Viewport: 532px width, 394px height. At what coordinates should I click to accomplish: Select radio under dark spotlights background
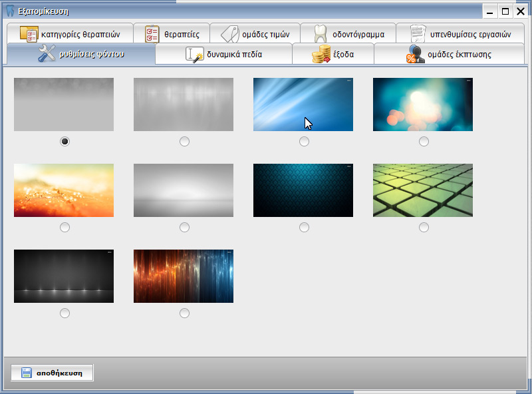point(65,313)
